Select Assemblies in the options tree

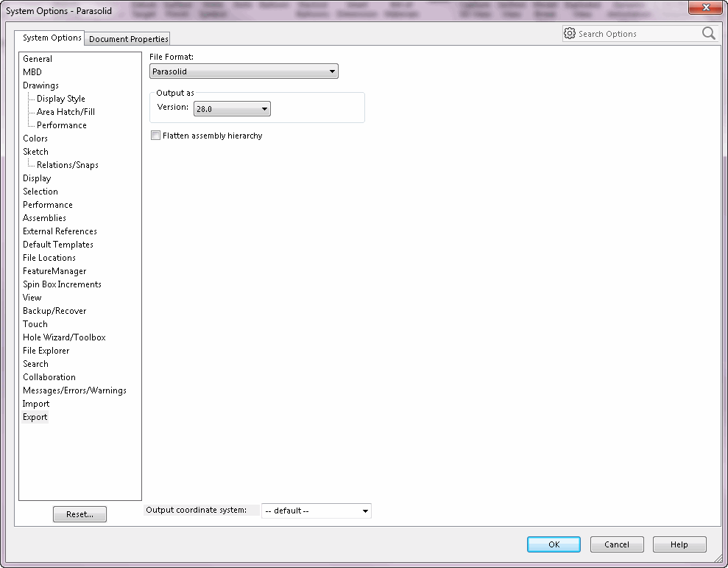44,218
